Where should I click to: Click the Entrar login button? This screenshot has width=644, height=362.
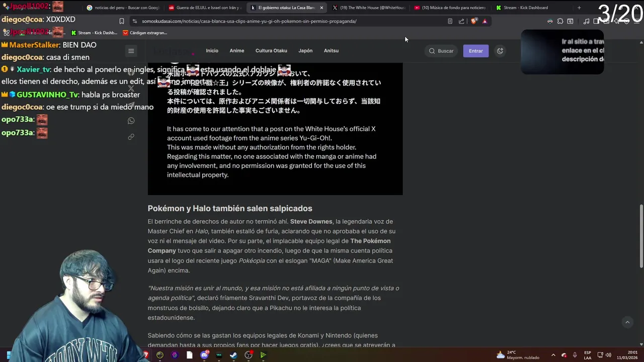(x=475, y=51)
